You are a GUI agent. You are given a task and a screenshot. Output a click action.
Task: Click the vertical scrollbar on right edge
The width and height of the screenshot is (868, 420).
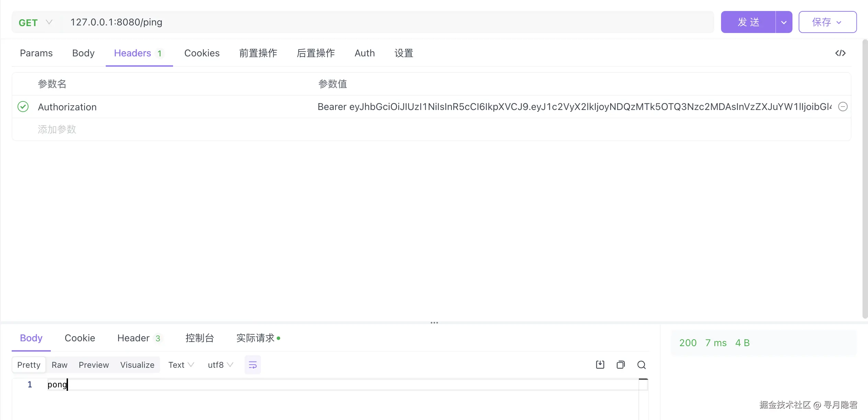click(865, 179)
